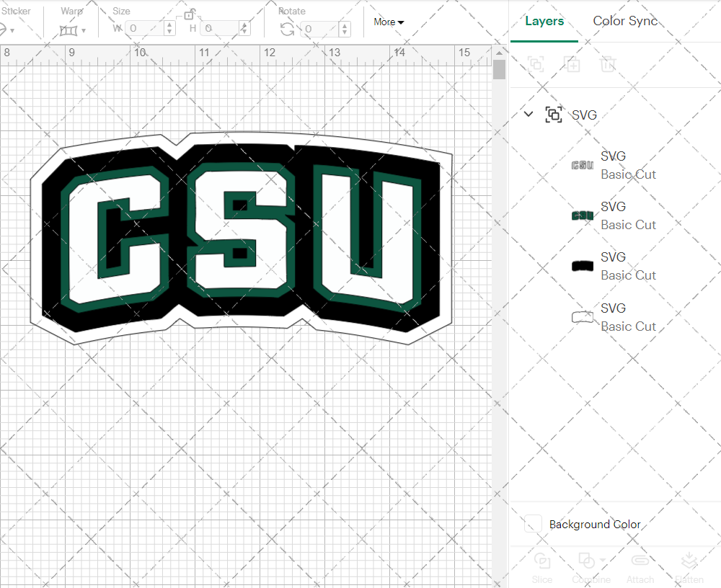Open the Combine options dropdown

601,561
